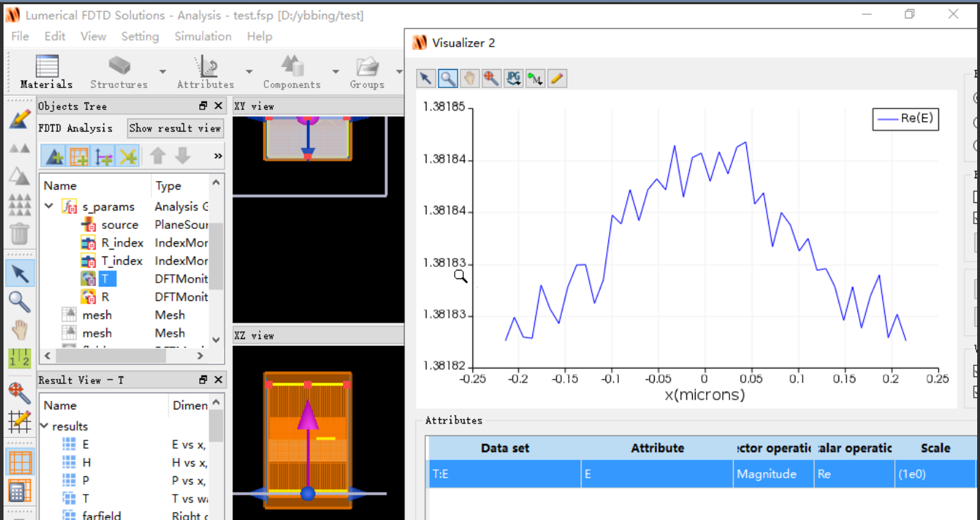Click Objects Tree vertical scrollbar thumb
Viewport: 980px width, 520px height.
217,256
